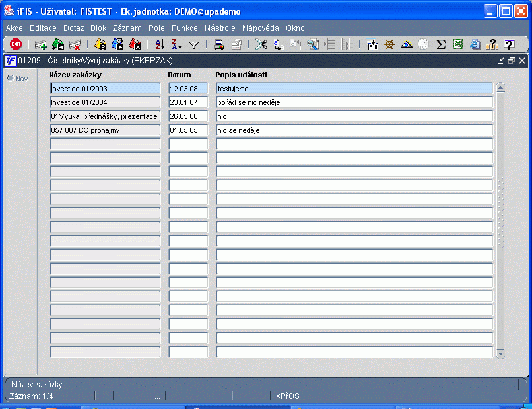Click the date field '01.05.05'
This screenshot has height=409, width=532.
click(188, 130)
